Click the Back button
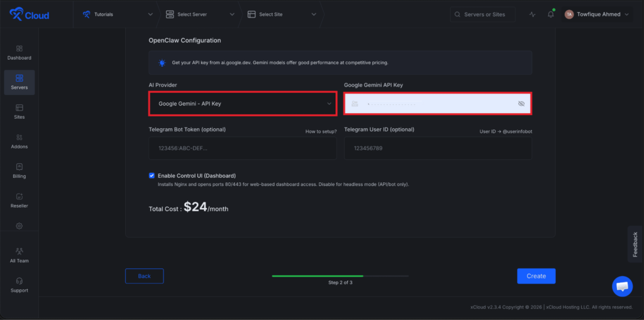Screen dimensions: 644x320 pos(144,276)
